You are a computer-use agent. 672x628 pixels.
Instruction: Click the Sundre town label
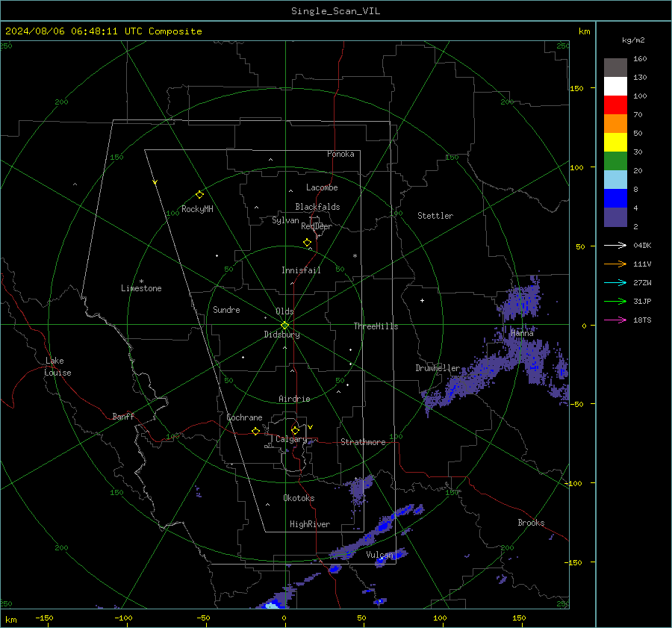226,310
